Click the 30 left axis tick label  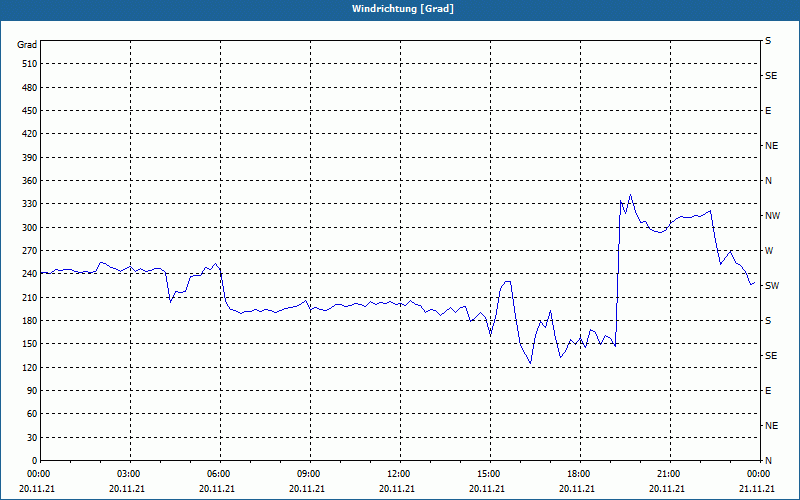pyautogui.click(x=32, y=438)
